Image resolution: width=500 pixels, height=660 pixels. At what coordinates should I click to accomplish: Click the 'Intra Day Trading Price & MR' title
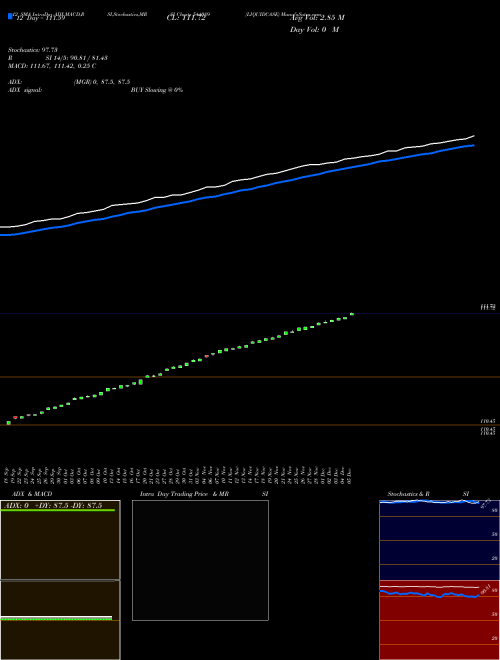(184, 494)
